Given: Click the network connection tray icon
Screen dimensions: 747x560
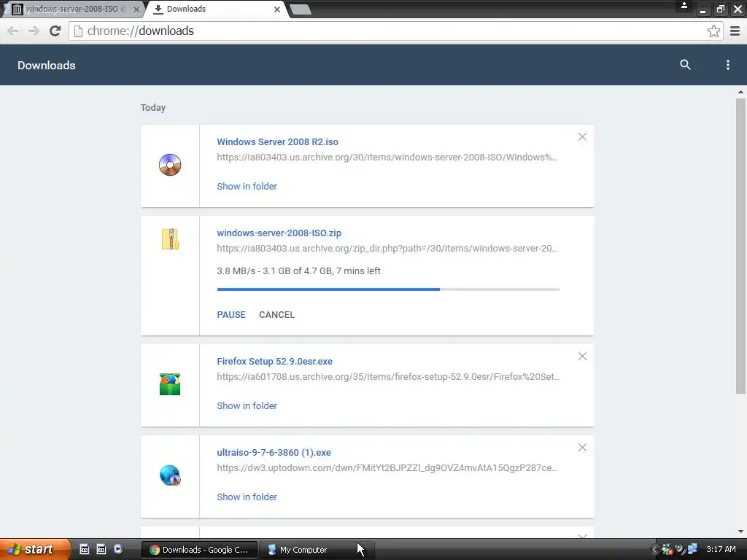Looking at the screenshot, I should click(692, 549).
